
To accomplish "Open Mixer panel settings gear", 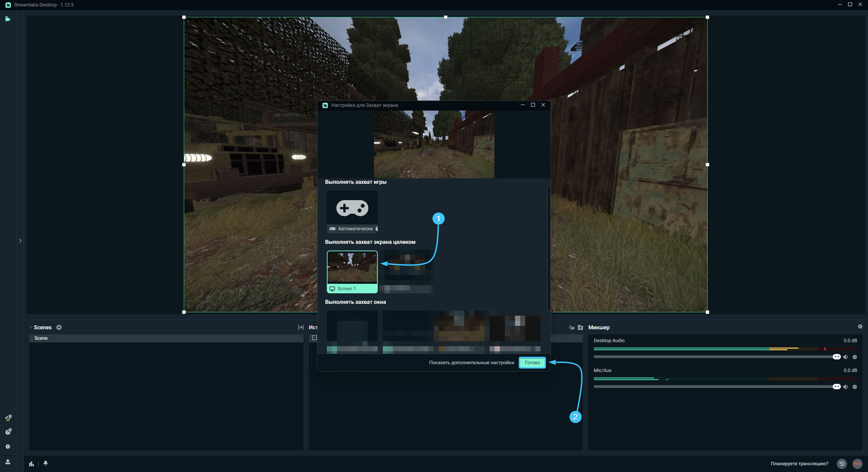I will (860, 327).
